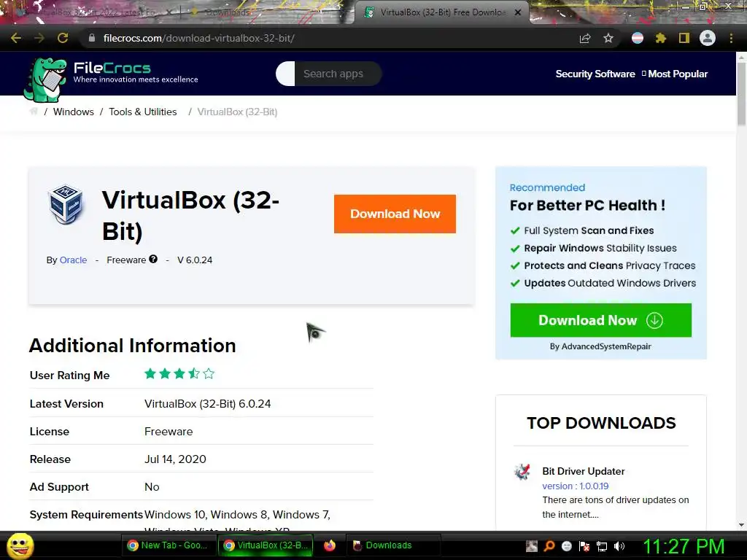747x560 pixels.
Task: Click the home icon in breadcrumb
Action: coord(34,112)
